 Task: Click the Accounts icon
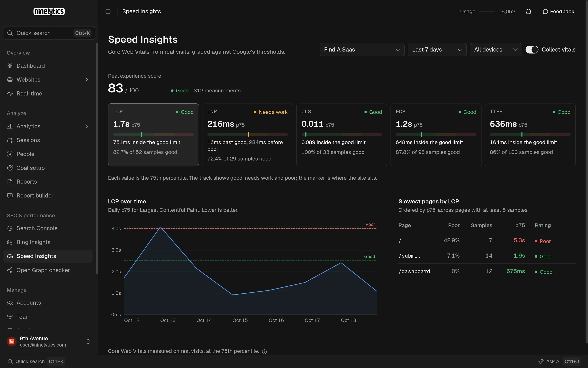tap(10, 303)
